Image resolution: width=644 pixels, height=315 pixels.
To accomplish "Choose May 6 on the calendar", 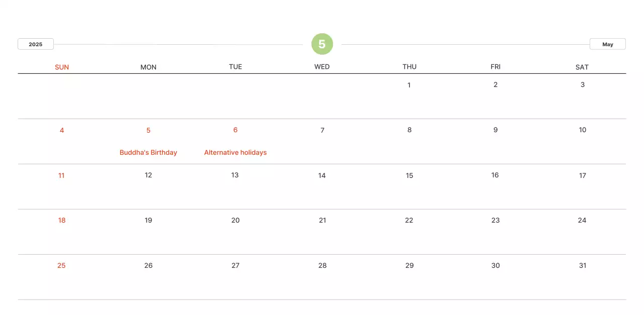I will (235, 130).
